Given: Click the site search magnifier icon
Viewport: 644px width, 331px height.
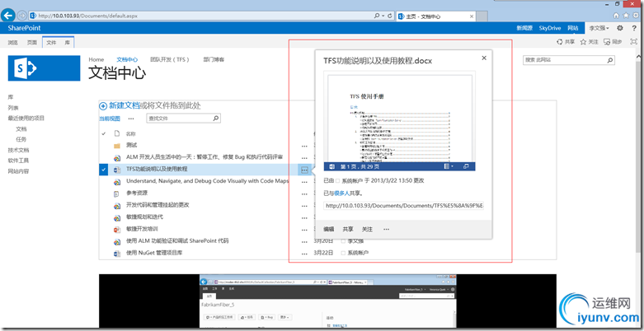Looking at the screenshot, I should tap(610, 60).
